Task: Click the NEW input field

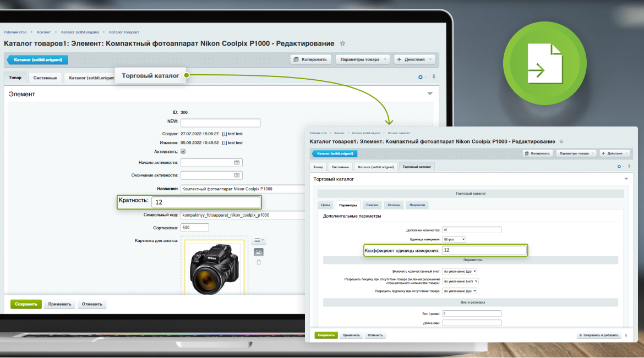Action: coord(221,123)
